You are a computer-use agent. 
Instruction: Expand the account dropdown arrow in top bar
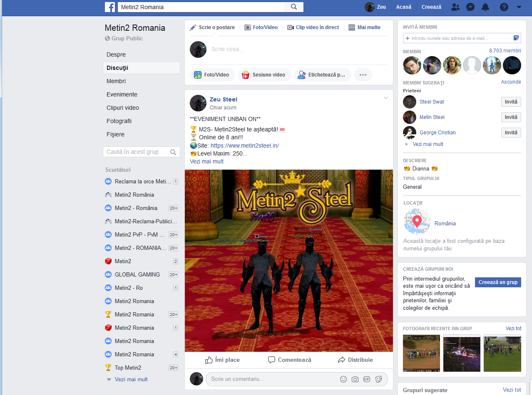tap(519, 7)
